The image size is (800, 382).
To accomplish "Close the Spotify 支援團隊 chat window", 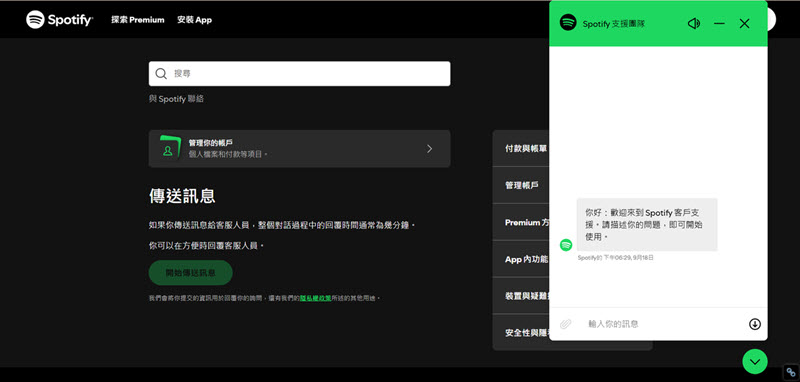I will 744,23.
